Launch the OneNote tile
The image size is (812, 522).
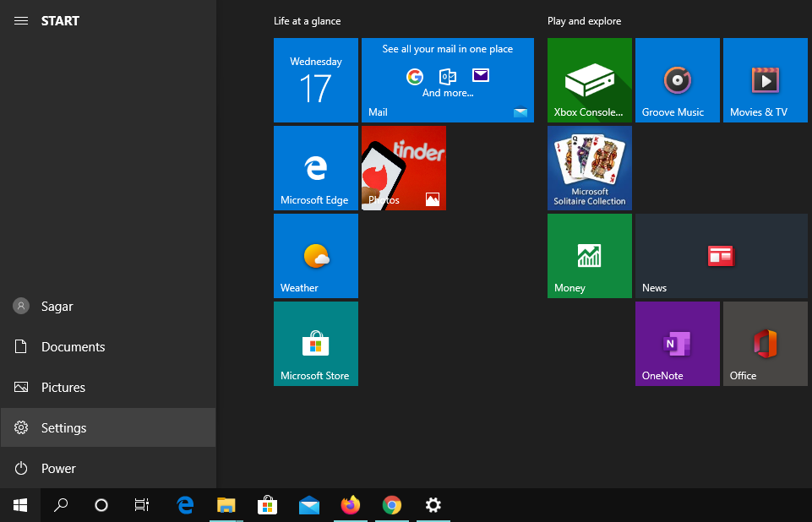[678, 344]
